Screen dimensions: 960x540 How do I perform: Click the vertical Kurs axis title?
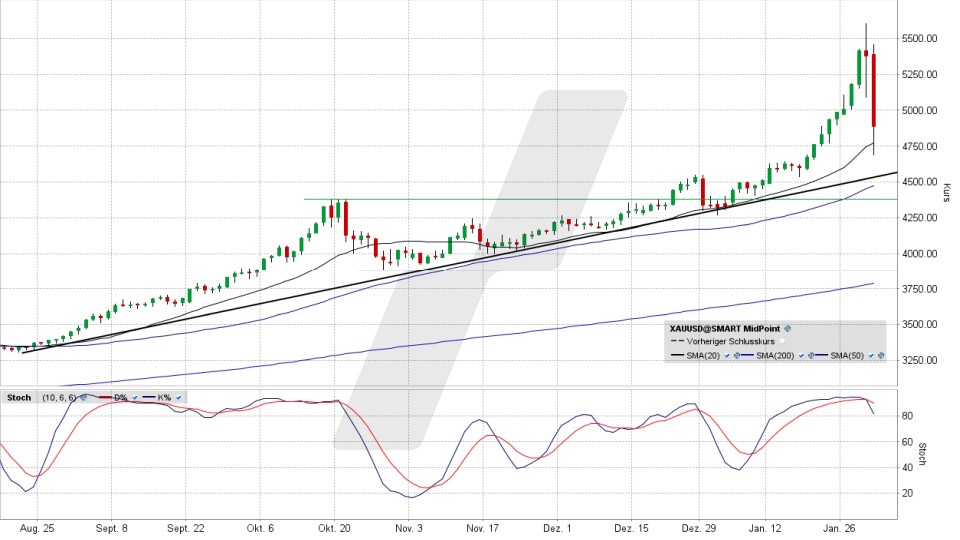[945, 190]
